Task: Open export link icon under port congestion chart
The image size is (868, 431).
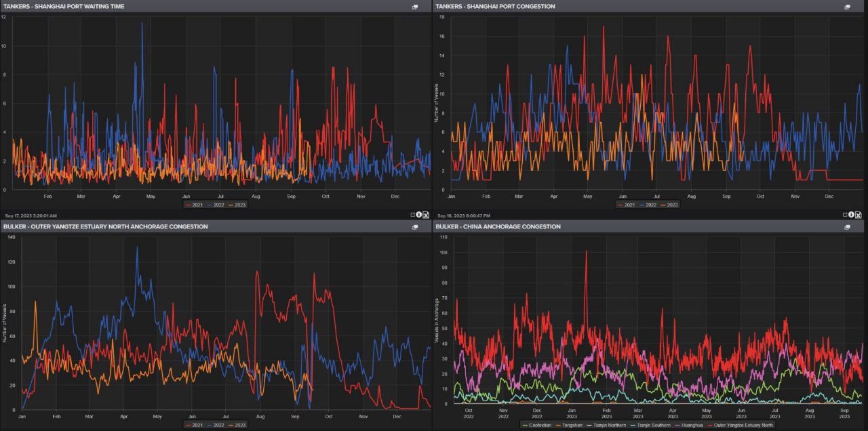Action: point(845,215)
